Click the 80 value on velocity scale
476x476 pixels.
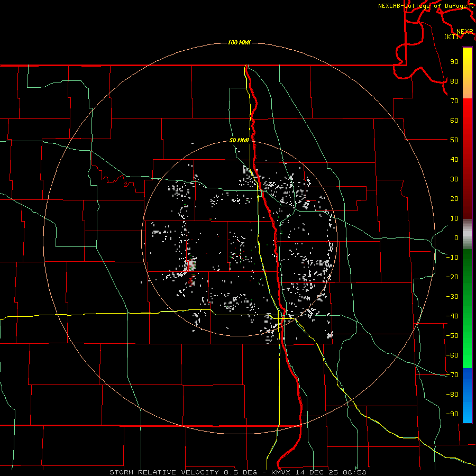[x=454, y=81]
